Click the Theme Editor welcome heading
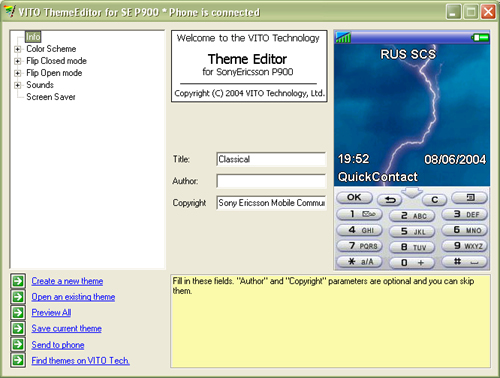This screenshot has height=378, width=500. click(x=247, y=59)
